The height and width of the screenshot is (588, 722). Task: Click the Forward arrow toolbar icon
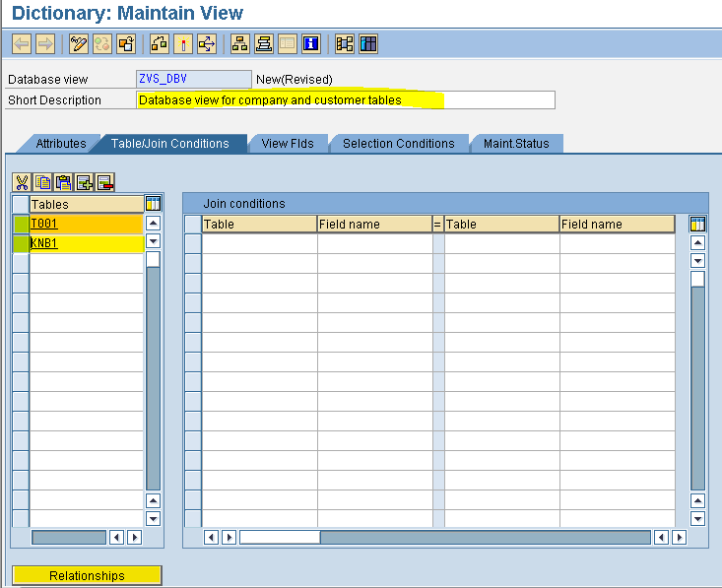(x=45, y=44)
